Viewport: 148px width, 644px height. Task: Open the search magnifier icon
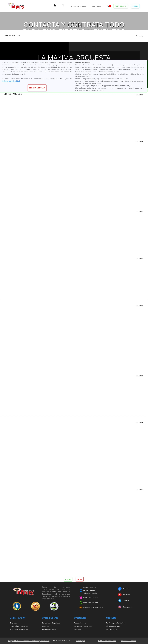(63, 5)
